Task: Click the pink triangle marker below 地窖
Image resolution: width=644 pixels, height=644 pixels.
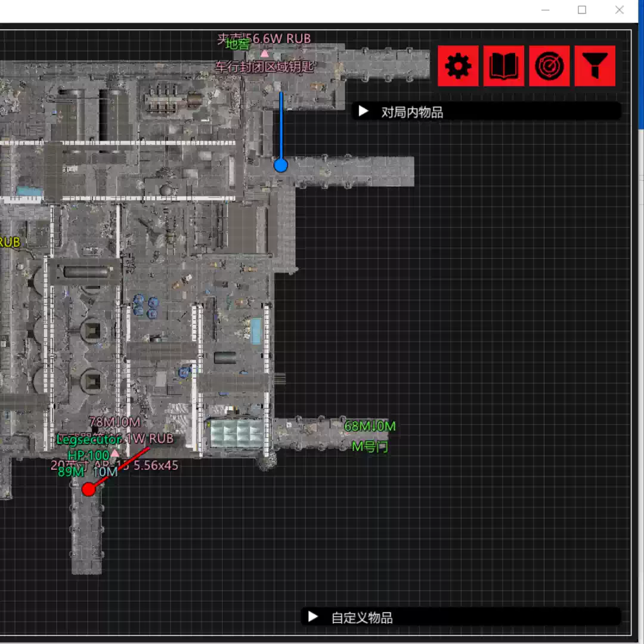Action: (x=265, y=53)
